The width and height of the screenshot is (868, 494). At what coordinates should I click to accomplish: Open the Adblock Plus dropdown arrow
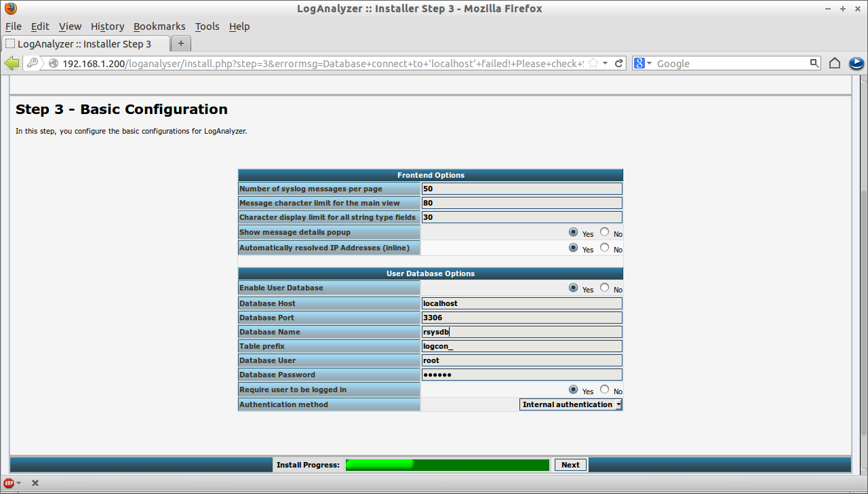click(18, 483)
